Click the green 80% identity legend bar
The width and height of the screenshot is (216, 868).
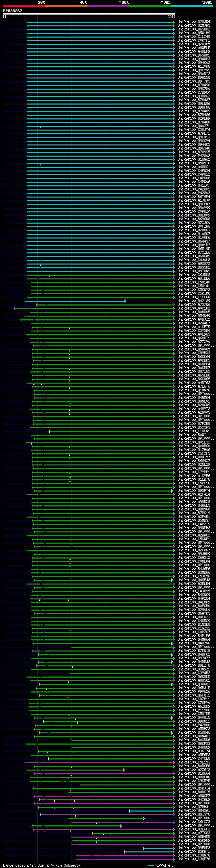pyautogui.click(x=150, y=6)
